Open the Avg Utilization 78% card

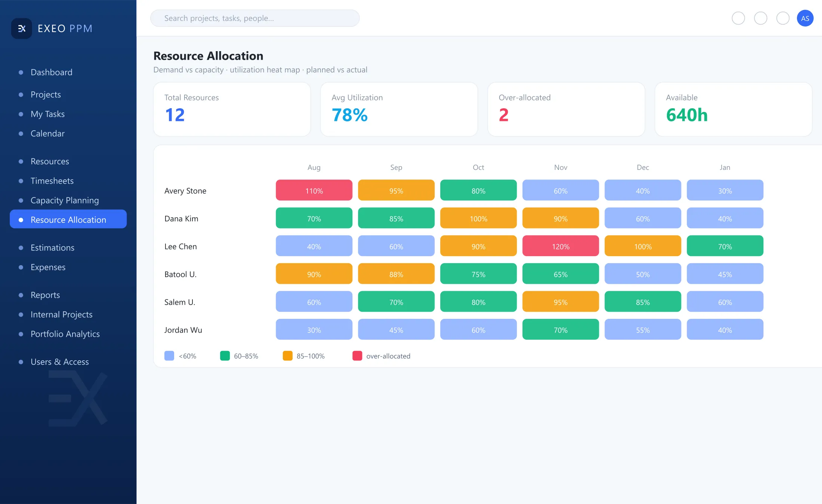pos(399,109)
